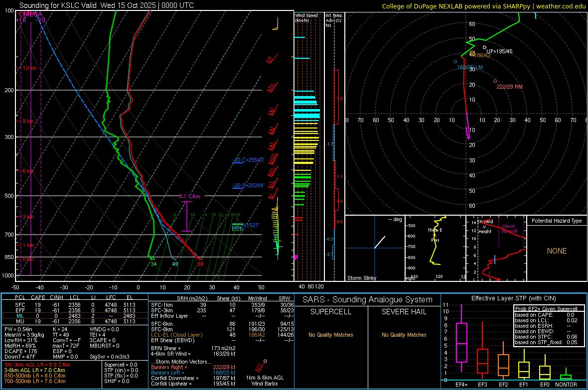This screenshot has height=390, width=588.
Task: Click the Bunkers Right = storm motion line
Action: (x=193, y=367)
